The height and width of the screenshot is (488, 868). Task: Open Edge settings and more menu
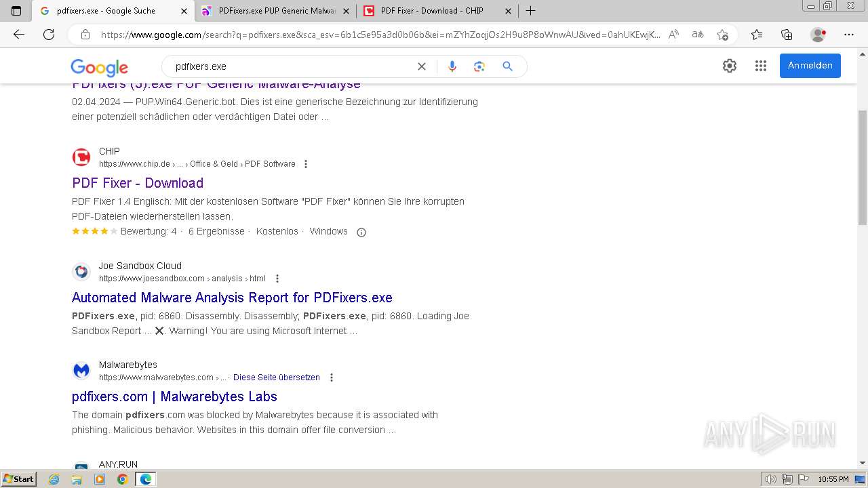coord(849,35)
